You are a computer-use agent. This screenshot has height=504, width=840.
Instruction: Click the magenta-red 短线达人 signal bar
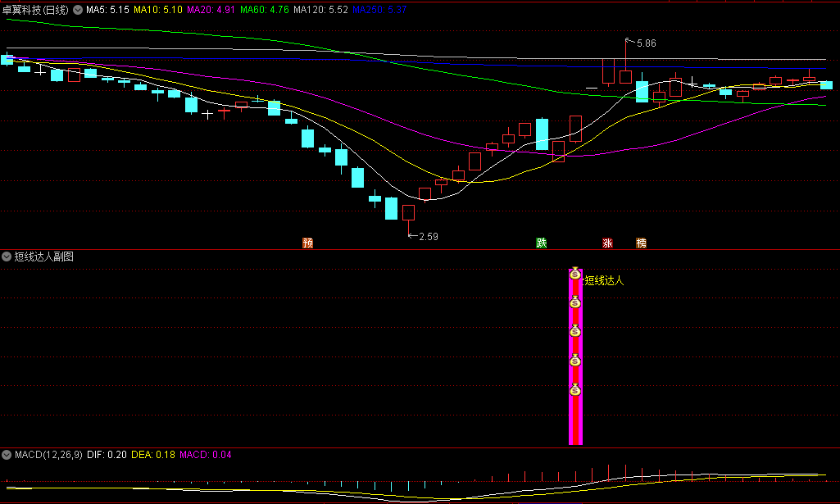point(575,356)
